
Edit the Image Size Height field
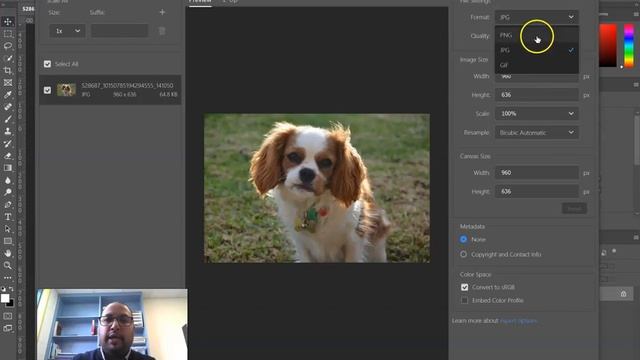(537, 95)
